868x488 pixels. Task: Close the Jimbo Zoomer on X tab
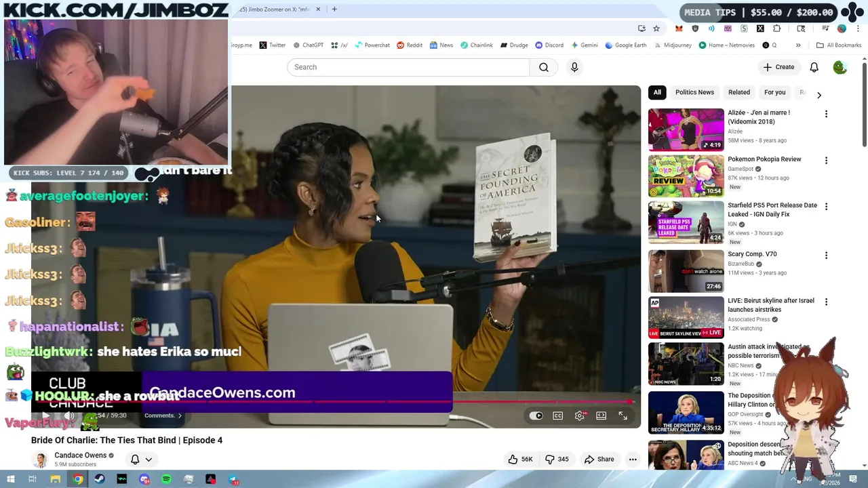318,9
